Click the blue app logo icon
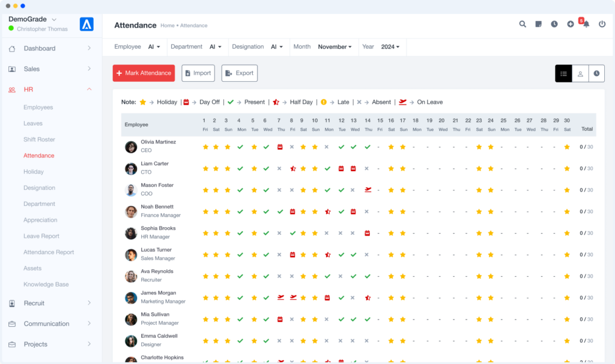 tap(86, 24)
